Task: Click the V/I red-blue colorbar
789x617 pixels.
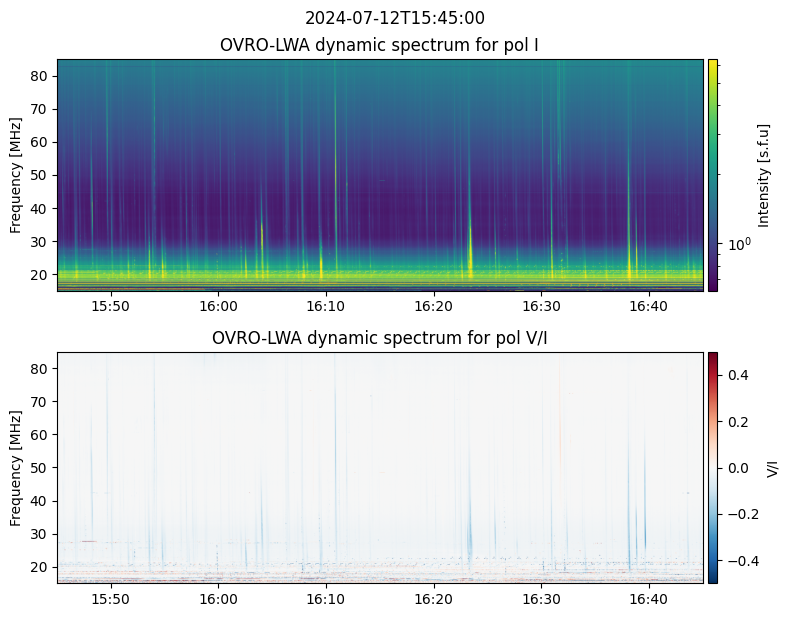Action: pyautogui.click(x=713, y=467)
